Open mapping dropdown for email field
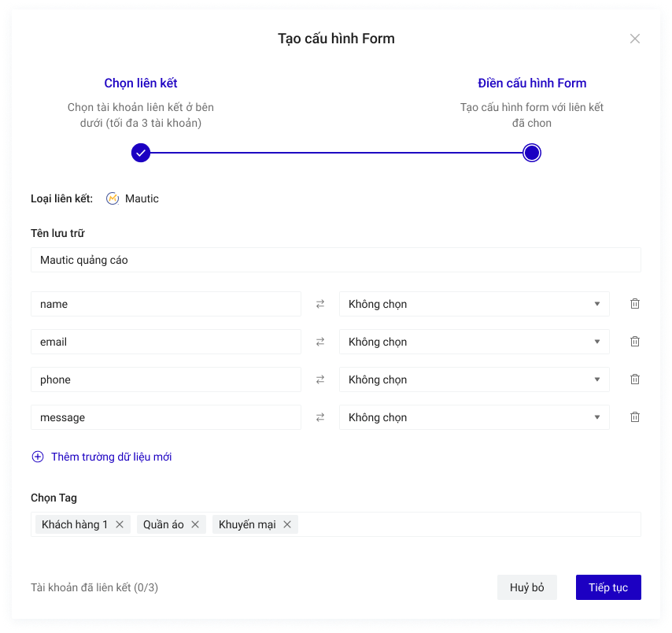The width and height of the screenshot is (672, 633). [x=474, y=342]
